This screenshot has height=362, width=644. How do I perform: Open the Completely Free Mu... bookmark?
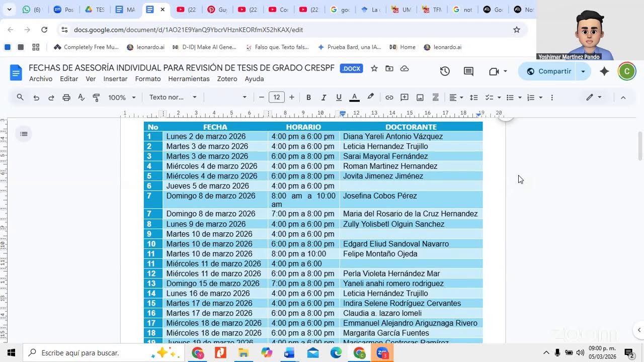coord(86,47)
